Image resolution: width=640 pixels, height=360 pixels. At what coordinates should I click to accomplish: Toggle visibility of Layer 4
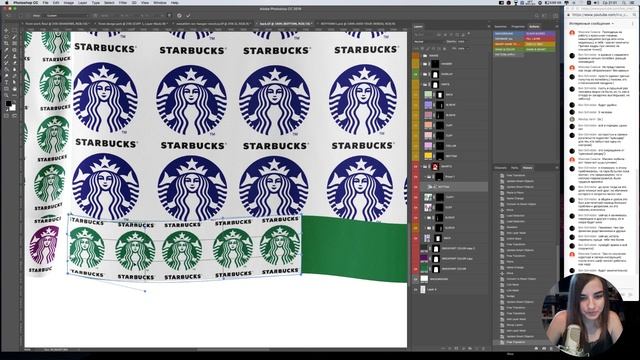(416, 289)
